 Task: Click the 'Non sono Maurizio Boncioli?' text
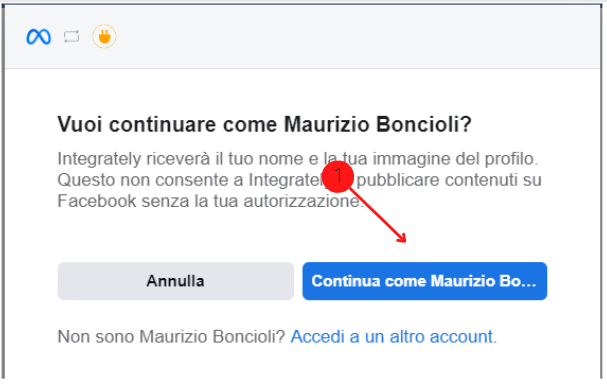(171, 337)
